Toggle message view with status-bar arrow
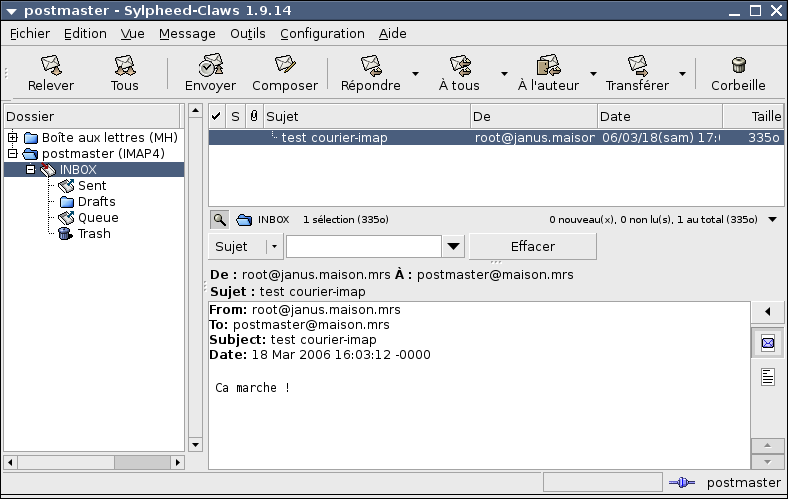Screen dimensions: 788x499 pyautogui.click(x=773, y=220)
